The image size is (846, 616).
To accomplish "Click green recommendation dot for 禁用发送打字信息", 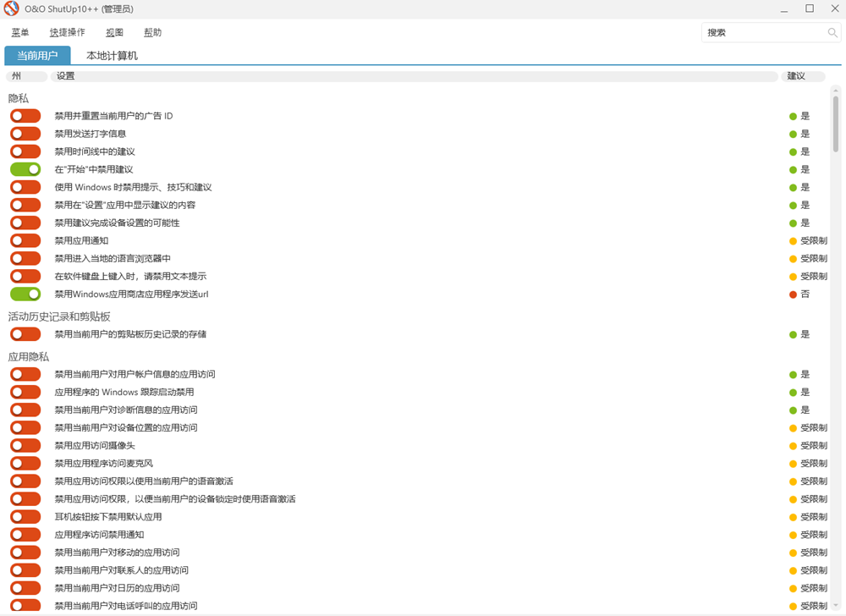I will [793, 134].
